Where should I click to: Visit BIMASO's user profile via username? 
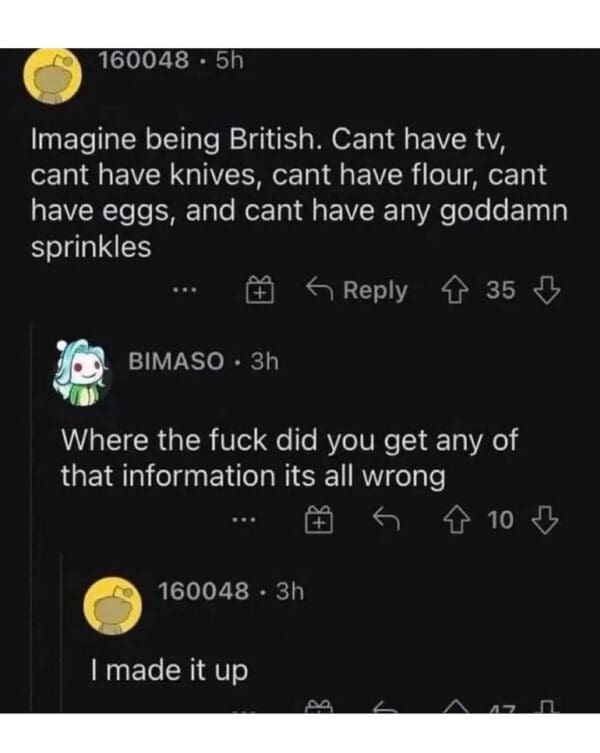click(x=175, y=361)
